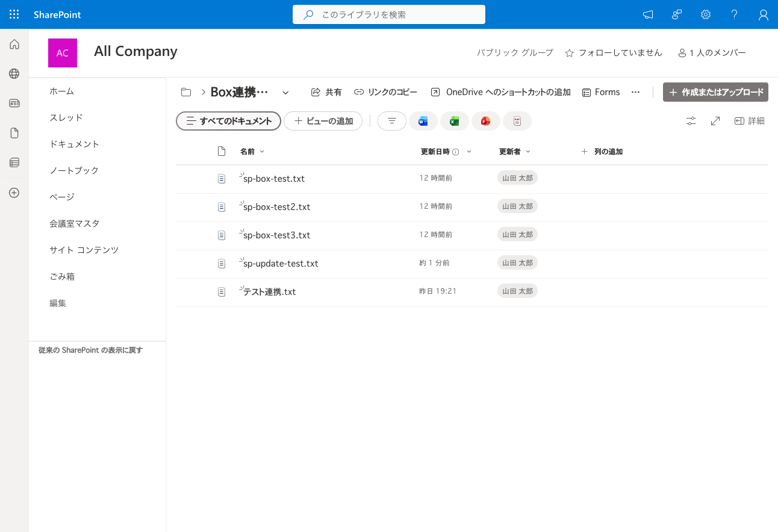Image resolution: width=778 pixels, height=532 pixels.
Task: Open the filter lines pill button
Action: pyautogui.click(x=392, y=121)
